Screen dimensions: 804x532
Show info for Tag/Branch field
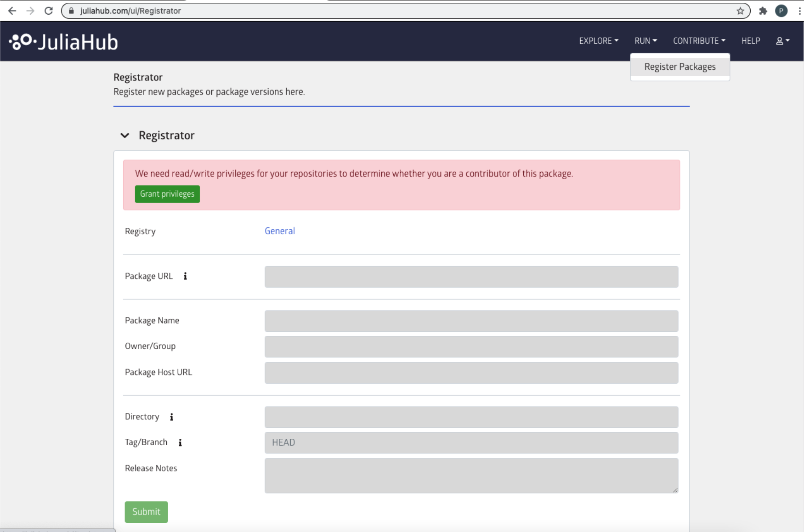coord(180,442)
